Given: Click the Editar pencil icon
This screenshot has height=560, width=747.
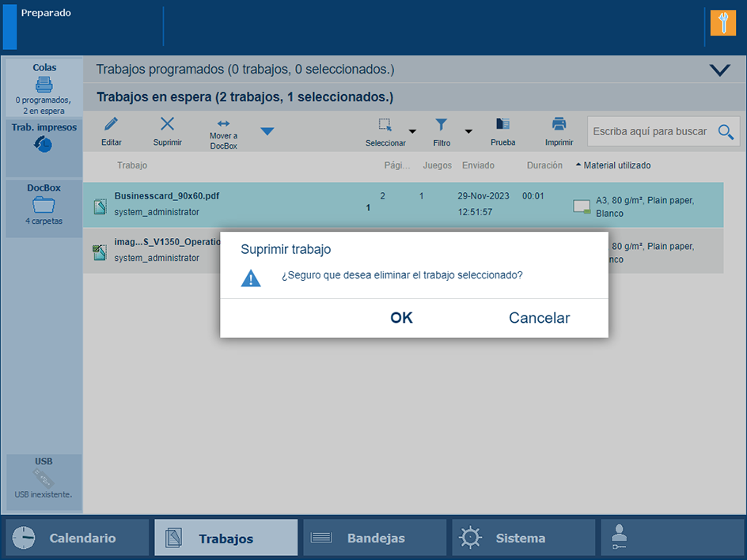Looking at the screenshot, I should [112, 124].
